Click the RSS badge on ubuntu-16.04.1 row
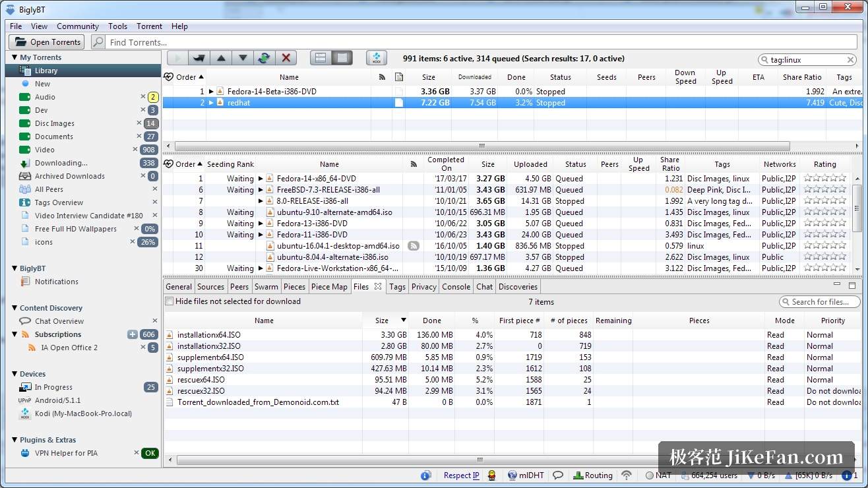 [x=414, y=246]
